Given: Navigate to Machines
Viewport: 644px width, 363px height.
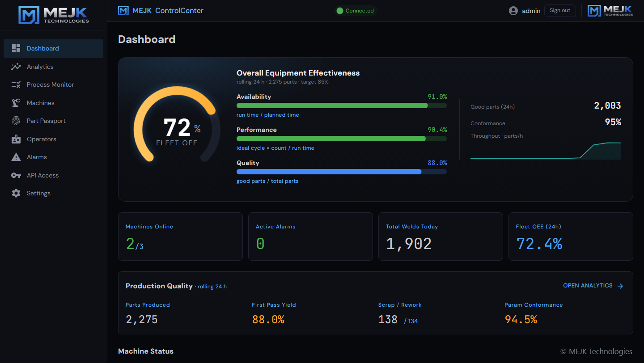Looking at the screenshot, I should [x=53, y=103].
